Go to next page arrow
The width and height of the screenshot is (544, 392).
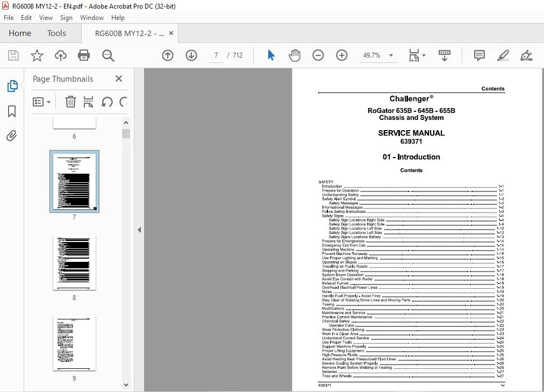point(191,55)
